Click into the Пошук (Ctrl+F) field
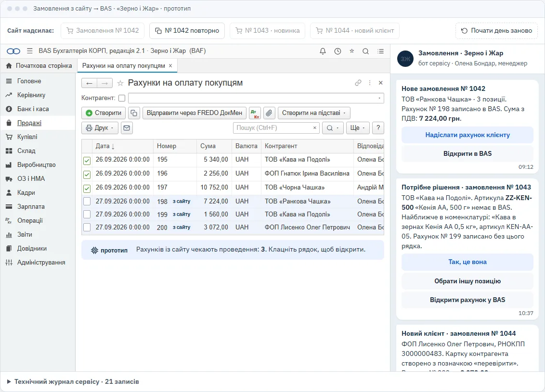Image resolution: width=545 pixels, height=392 pixels. pos(273,128)
